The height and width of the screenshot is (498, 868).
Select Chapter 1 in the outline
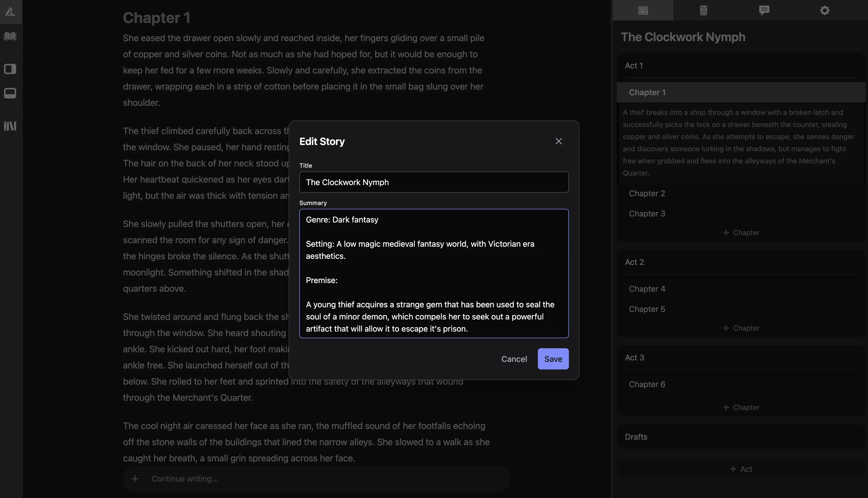tap(647, 92)
